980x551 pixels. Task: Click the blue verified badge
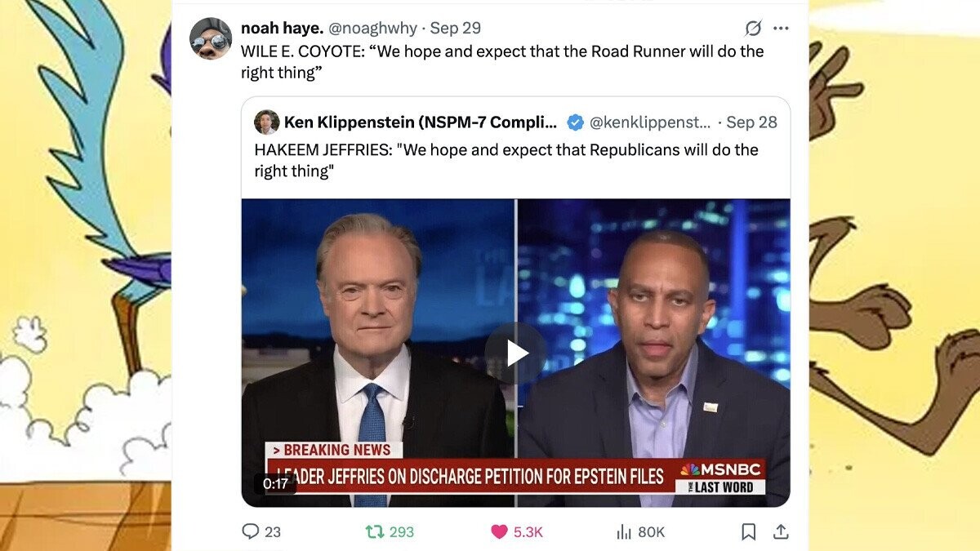click(575, 122)
